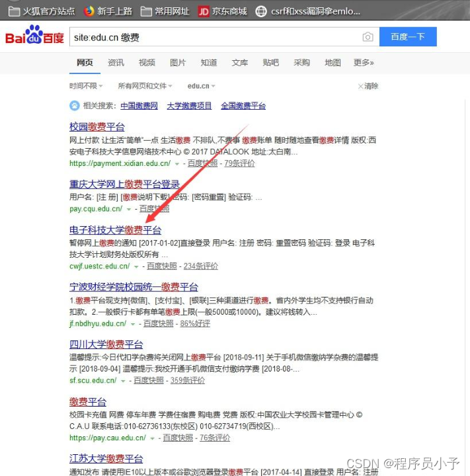Screen dimensions: 470x476
Task: Open the 校园缴费平台 result
Action: (97, 127)
